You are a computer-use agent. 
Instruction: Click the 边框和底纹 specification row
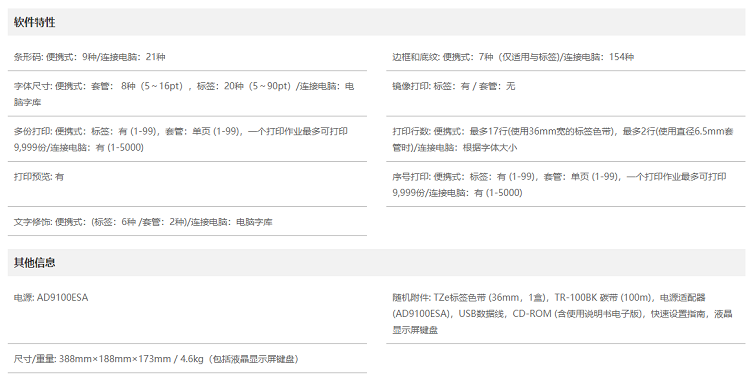point(566,57)
